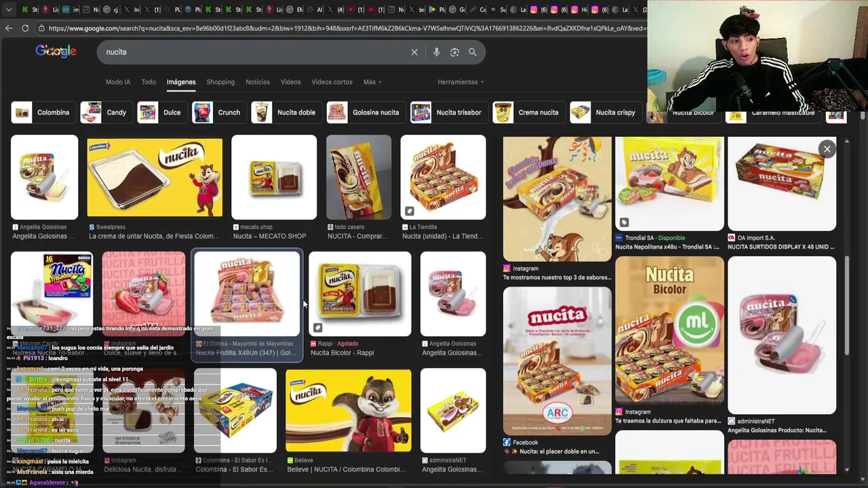
Task: Go back with the browser back arrow
Action: click(9, 28)
